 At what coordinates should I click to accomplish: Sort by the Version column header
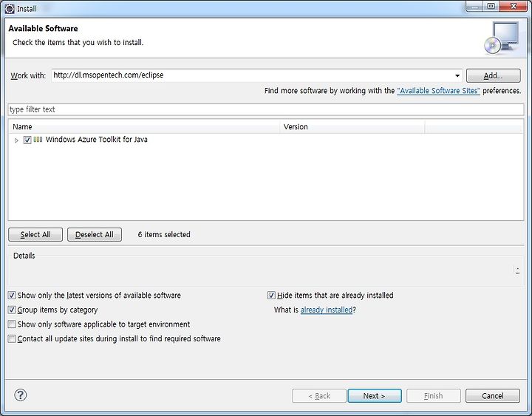click(352, 126)
